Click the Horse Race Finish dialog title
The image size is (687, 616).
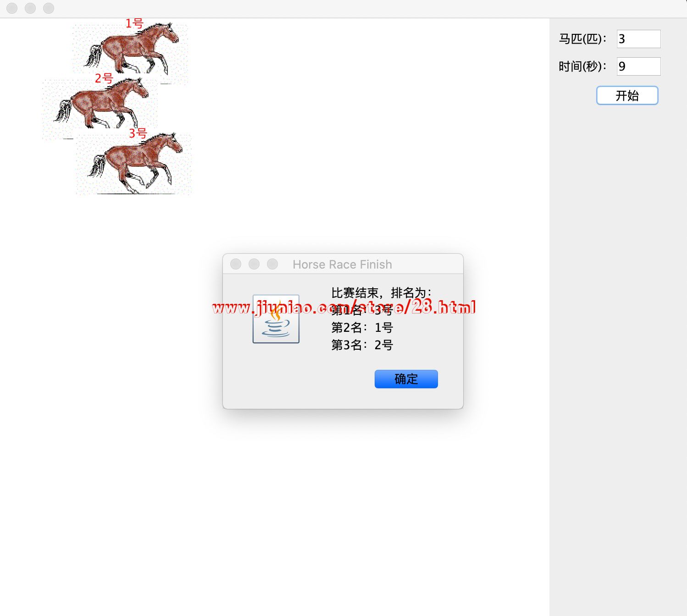coord(343,264)
